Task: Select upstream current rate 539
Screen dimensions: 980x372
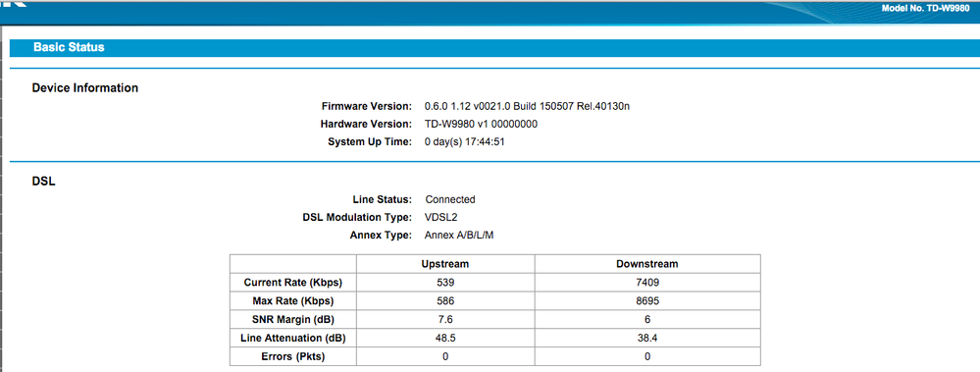Action: coord(445,282)
